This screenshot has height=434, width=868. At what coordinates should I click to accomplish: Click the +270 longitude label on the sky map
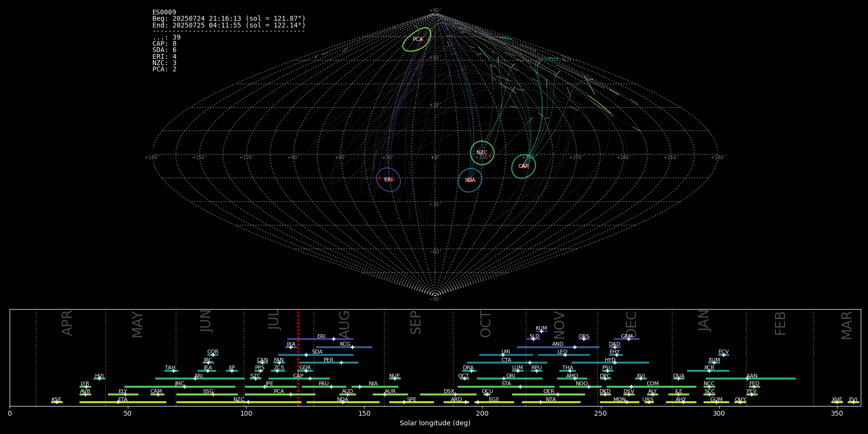(x=575, y=158)
